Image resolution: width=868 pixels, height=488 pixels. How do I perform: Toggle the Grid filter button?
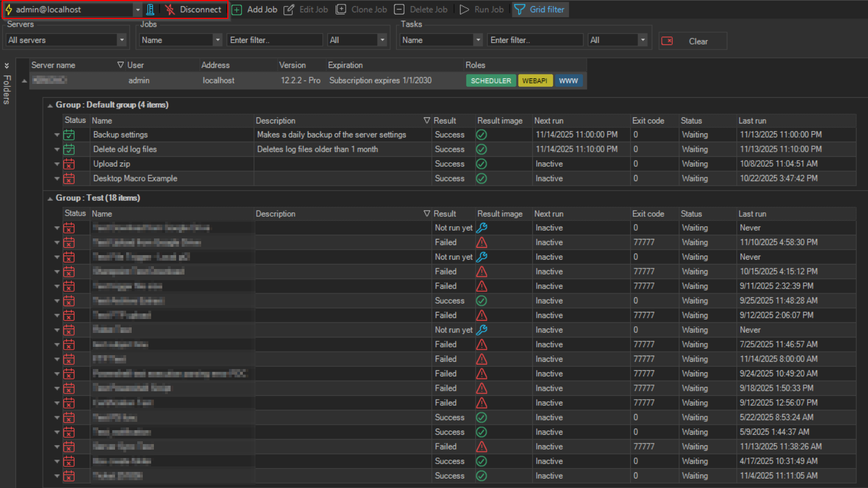[x=540, y=9]
